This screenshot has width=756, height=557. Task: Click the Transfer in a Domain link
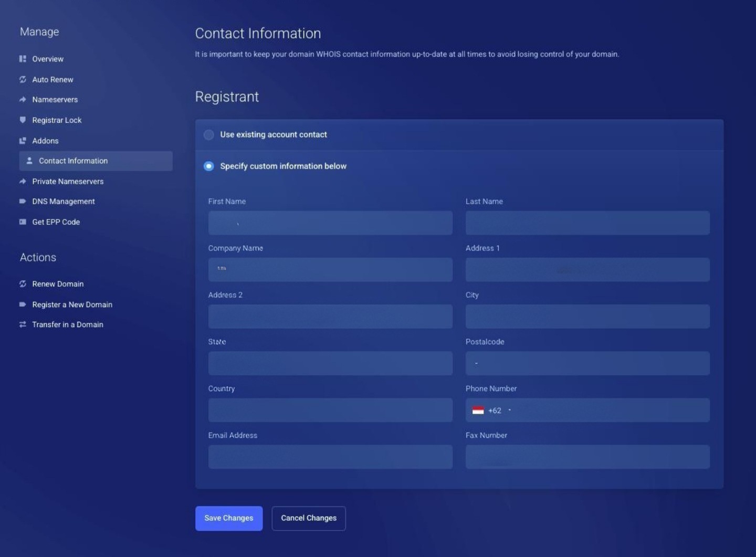67,324
